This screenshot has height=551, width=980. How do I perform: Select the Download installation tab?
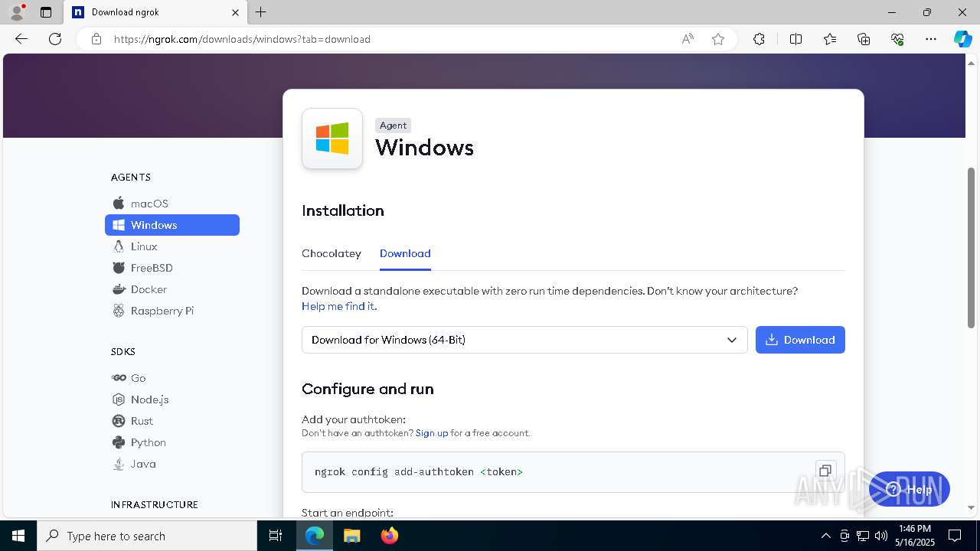tap(405, 253)
